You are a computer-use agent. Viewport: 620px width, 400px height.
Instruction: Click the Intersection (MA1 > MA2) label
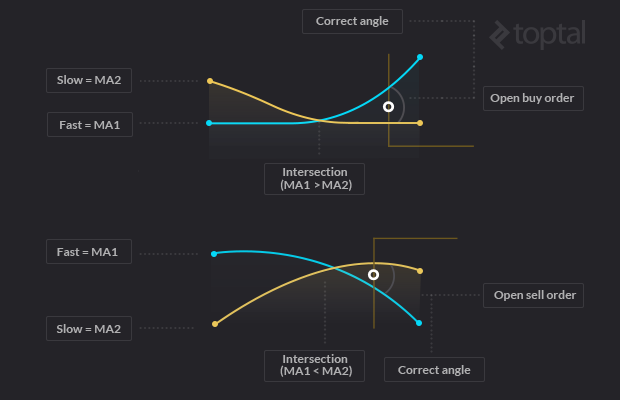314,179
